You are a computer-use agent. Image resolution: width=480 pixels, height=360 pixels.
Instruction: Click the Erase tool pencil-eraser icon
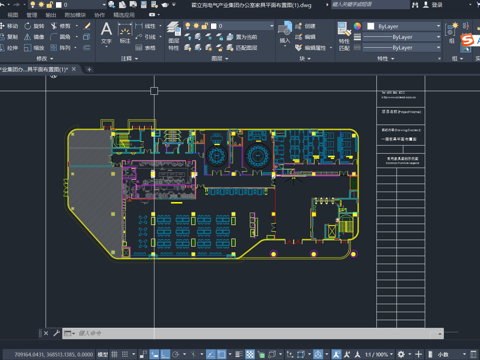(87, 26)
